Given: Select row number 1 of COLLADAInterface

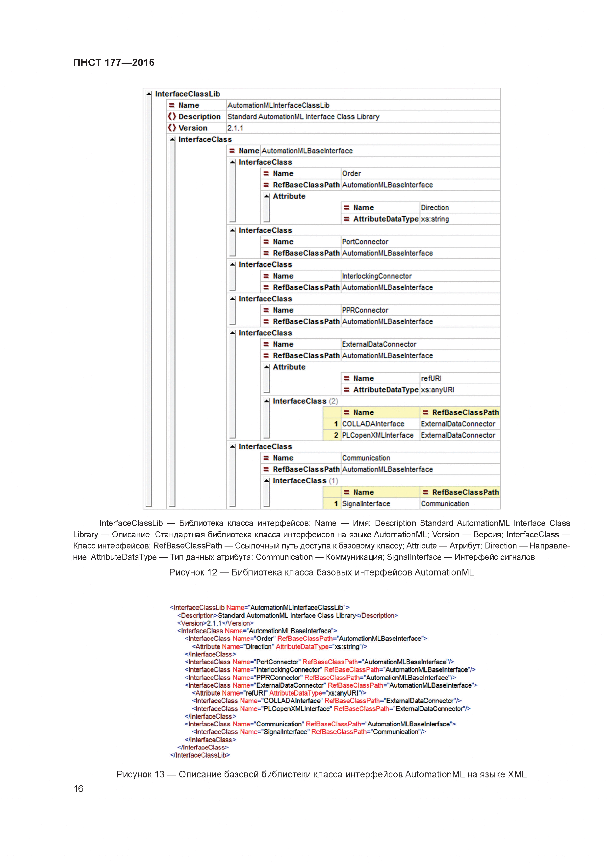Looking at the screenshot, I should (332, 424).
